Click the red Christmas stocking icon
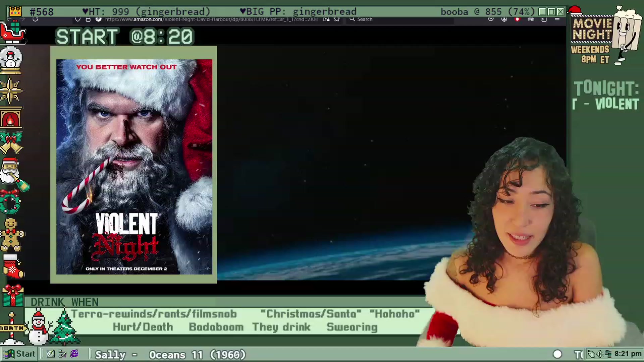The height and width of the screenshot is (362, 644). click(13, 266)
